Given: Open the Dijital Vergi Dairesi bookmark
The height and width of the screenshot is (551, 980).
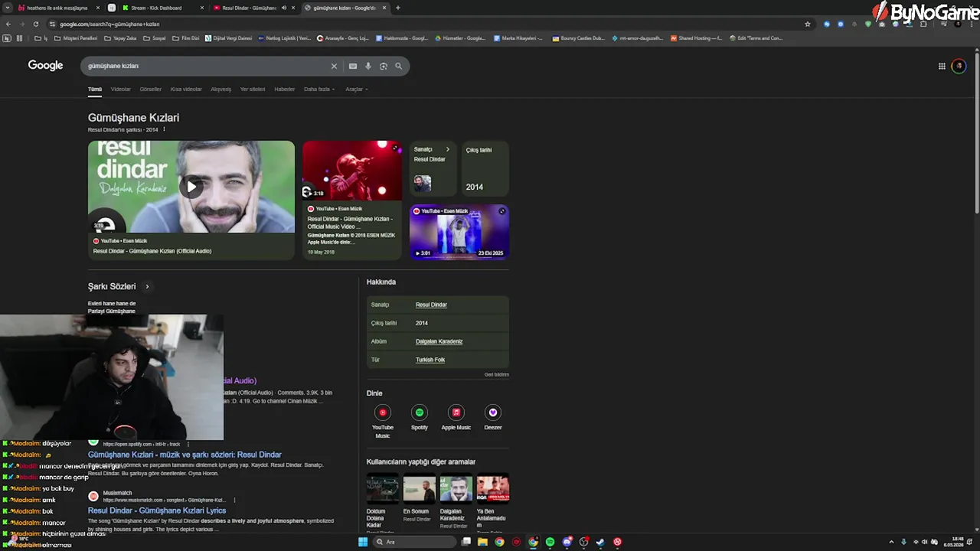Looking at the screenshot, I should [x=228, y=37].
